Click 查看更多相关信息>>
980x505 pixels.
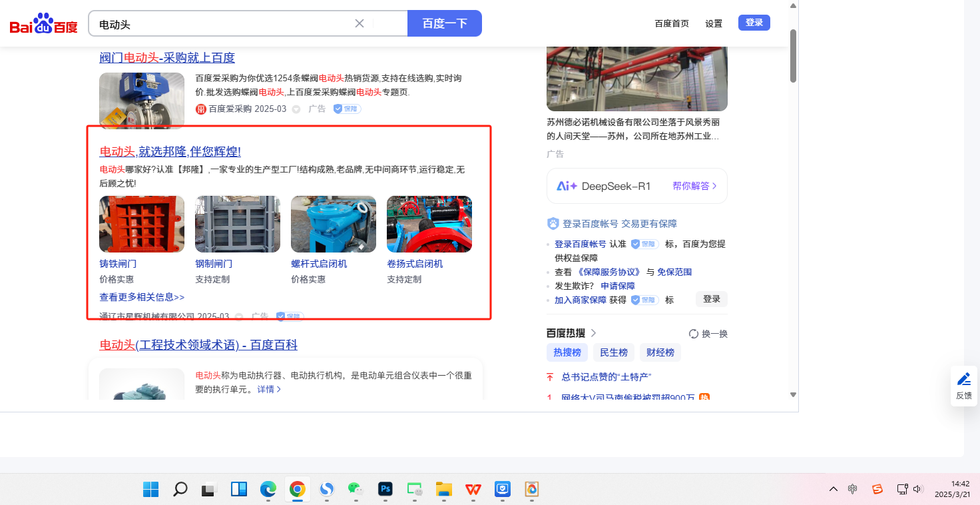[x=142, y=297]
